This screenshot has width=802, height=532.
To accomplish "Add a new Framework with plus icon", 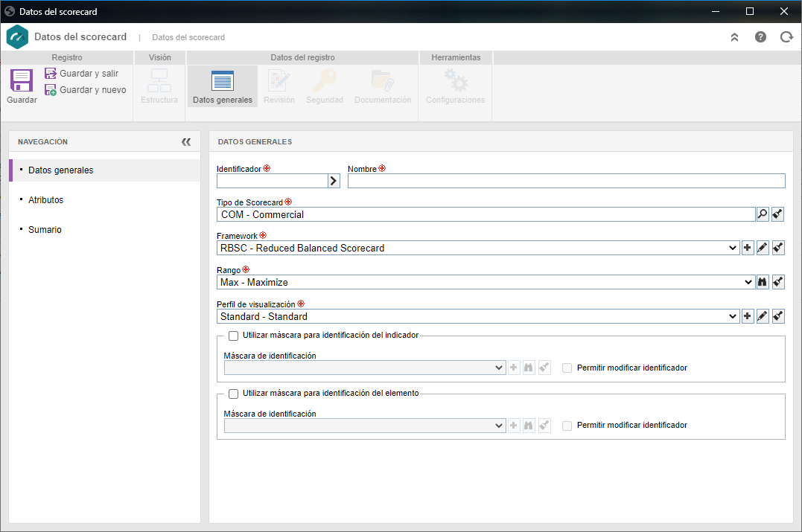I will (x=748, y=248).
